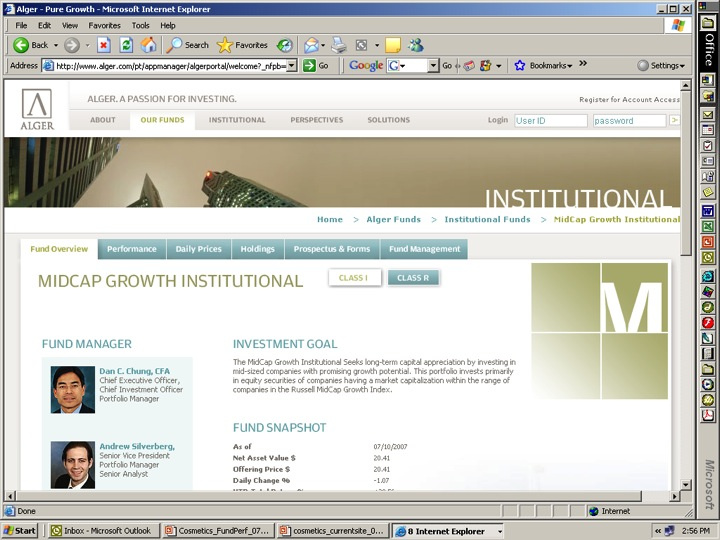Click the green Go arrow button
Image resolution: width=720 pixels, height=540 pixels.
(x=309, y=66)
